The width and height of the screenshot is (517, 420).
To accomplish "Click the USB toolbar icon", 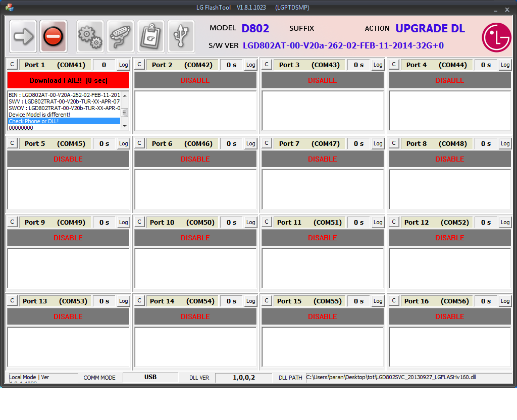I will 181,36.
